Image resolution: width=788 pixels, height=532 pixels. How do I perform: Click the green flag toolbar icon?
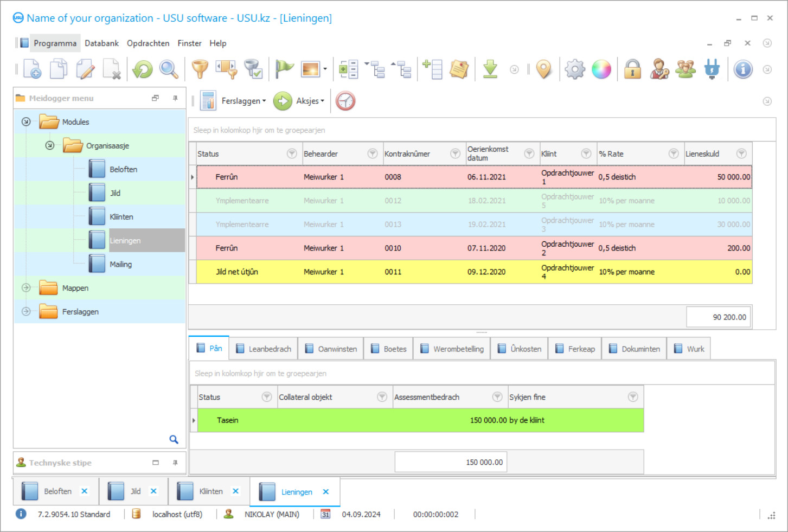point(284,69)
